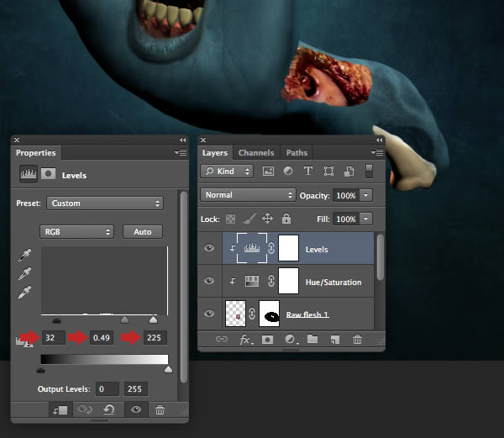
Task: Open the layer filter Kind dropdown
Action: click(227, 172)
